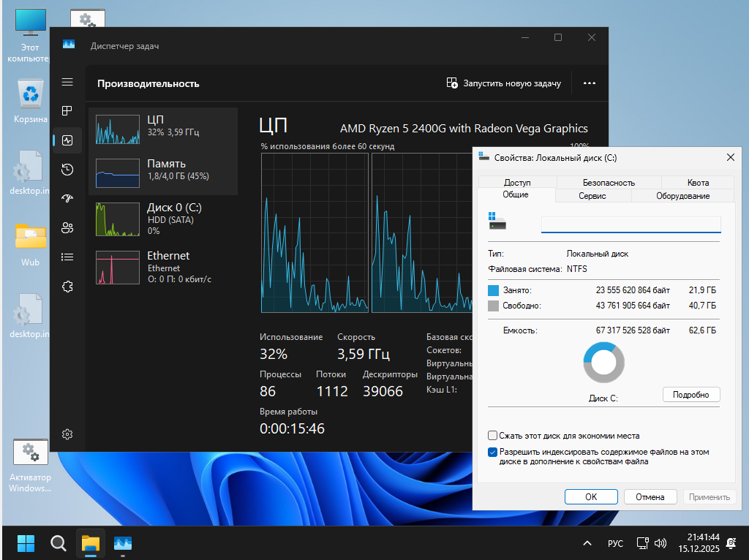Switch to Доступ tab in disk properties
This screenshot has width=749, height=560.
tap(517, 182)
